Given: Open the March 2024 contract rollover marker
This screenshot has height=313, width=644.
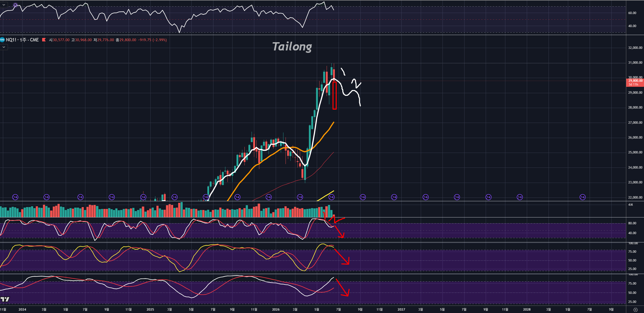Looking at the screenshot, I should click(46, 197).
